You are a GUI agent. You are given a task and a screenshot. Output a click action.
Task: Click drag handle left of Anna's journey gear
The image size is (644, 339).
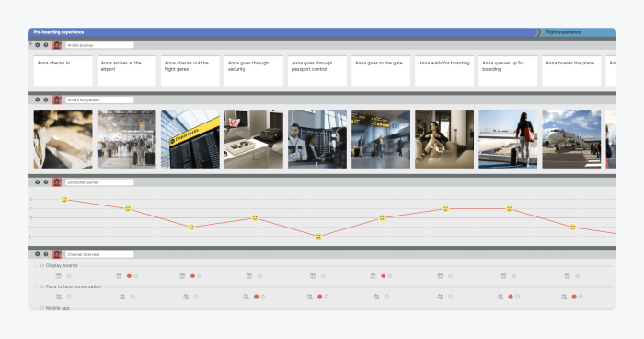click(30, 44)
